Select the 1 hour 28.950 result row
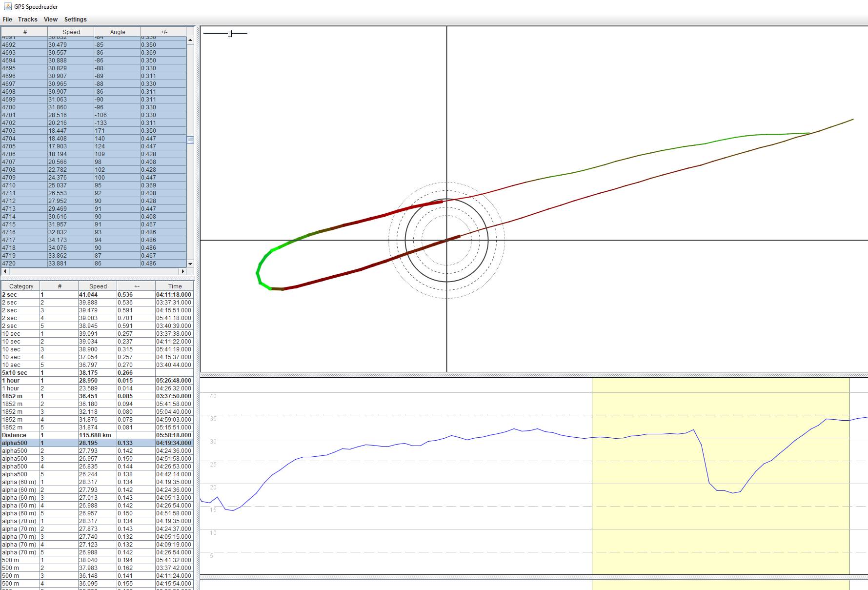The height and width of the screenshot is (590, 868). [x=98, y=381]
